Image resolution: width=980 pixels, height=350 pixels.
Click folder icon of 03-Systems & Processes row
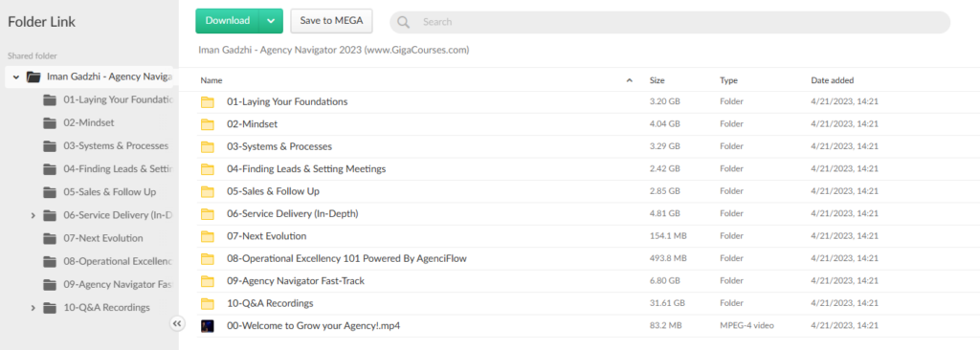(208, 147)
